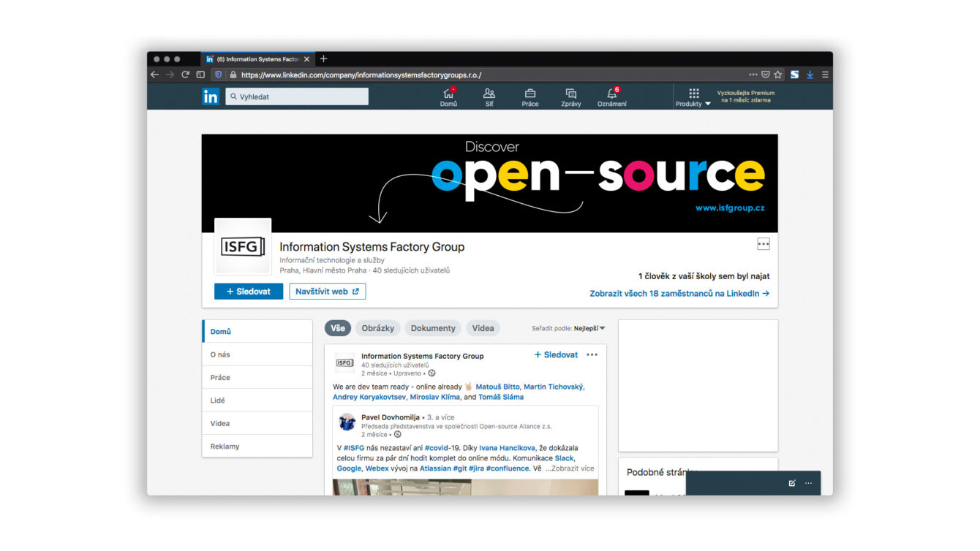Expand the Produkty dropdown
The image size is (980, 551).
(693, 97)
